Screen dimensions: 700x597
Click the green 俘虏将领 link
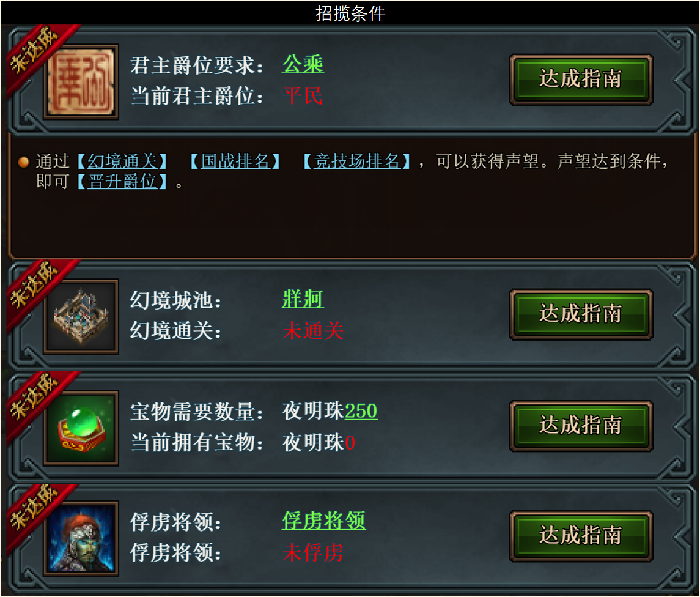click(x=324, y=521)
